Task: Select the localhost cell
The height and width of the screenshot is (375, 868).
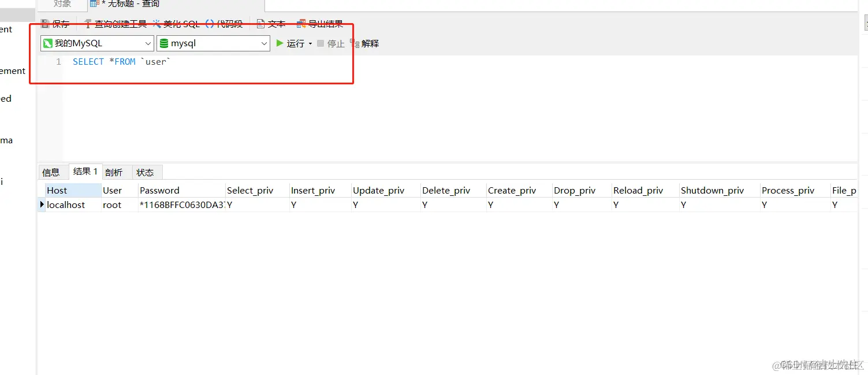Action: (x=73, y=205)
